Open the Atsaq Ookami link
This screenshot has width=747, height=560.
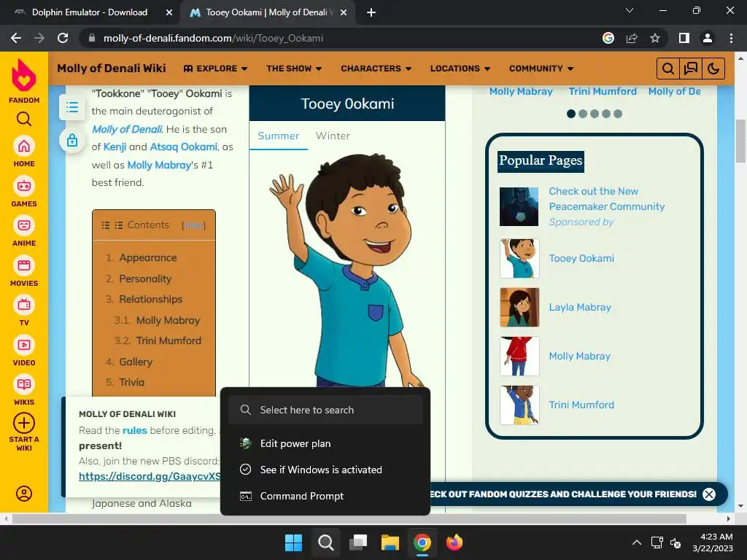[183, 147]
